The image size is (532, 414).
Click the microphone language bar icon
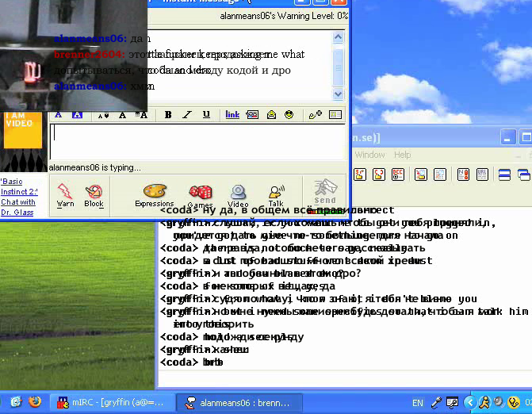[436, 403]
